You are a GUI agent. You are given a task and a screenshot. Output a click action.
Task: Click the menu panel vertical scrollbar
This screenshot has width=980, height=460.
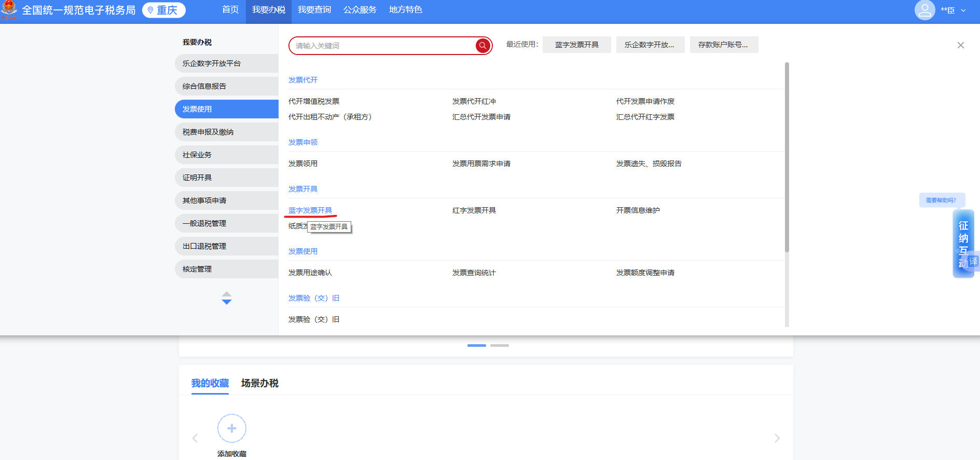pyautogui.click(x=786, y=157)
